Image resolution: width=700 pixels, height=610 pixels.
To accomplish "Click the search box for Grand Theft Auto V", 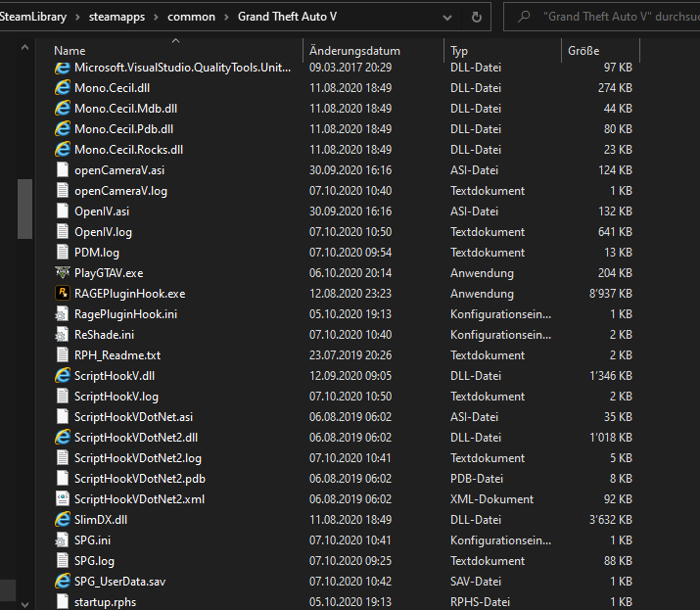I will tap(607, 17).
